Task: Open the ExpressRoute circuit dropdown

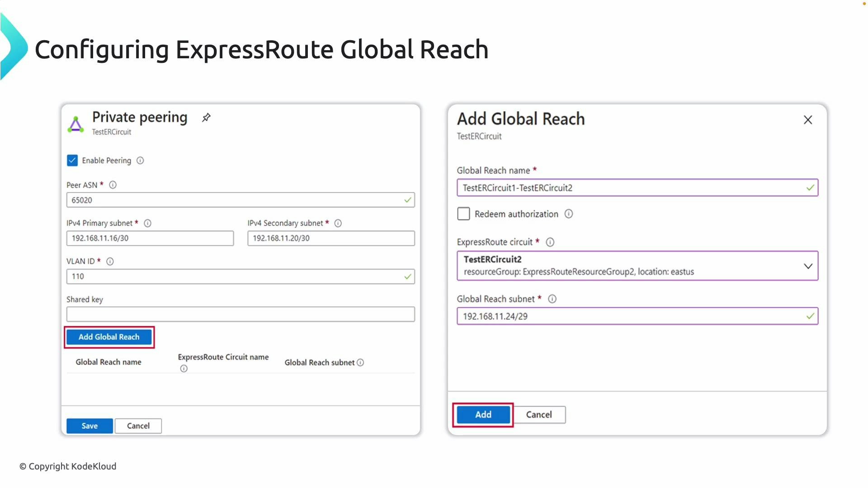Action: [808, 266]
